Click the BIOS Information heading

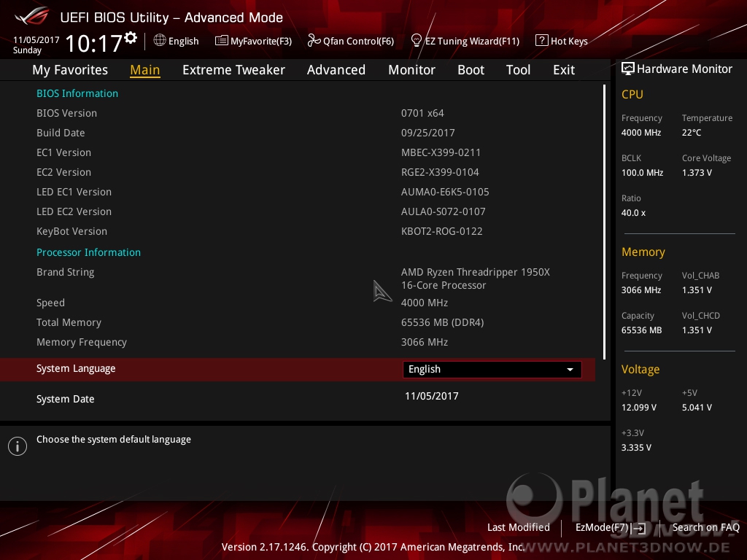click(77, 93)
